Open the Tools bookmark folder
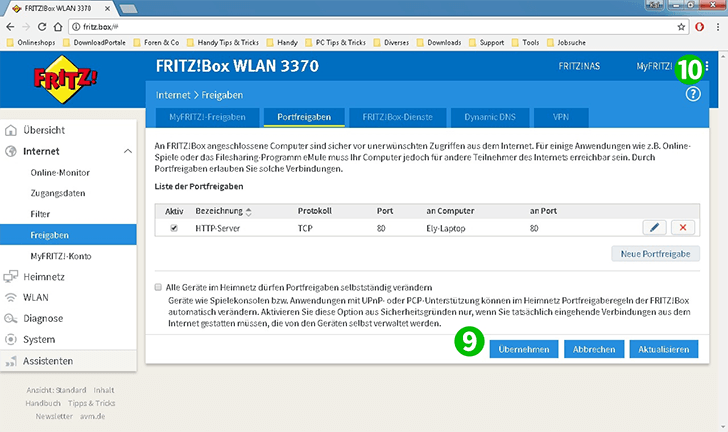The height and width of the screenshot is (432, 728). pos(525,43)
